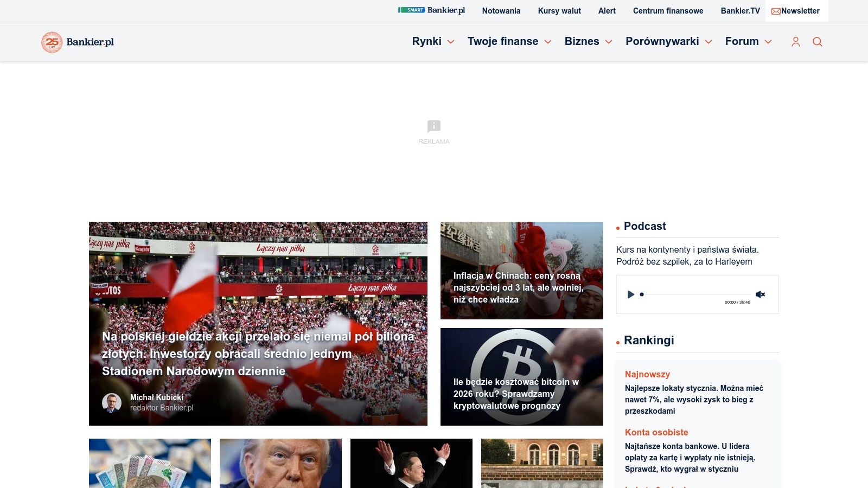Screen dimensions: 868x488
Task: Open the user account icon
Action: click(796, 42)
